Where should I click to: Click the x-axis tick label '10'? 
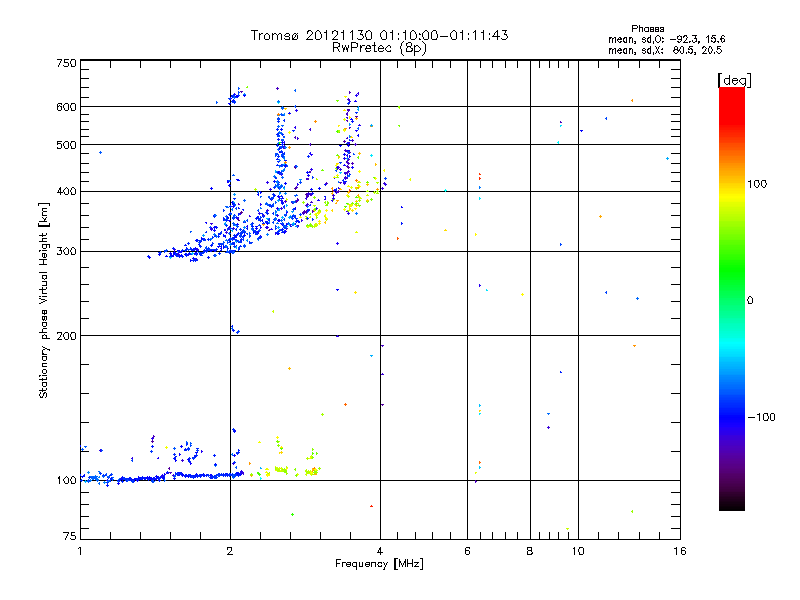(x=578, y=551)
